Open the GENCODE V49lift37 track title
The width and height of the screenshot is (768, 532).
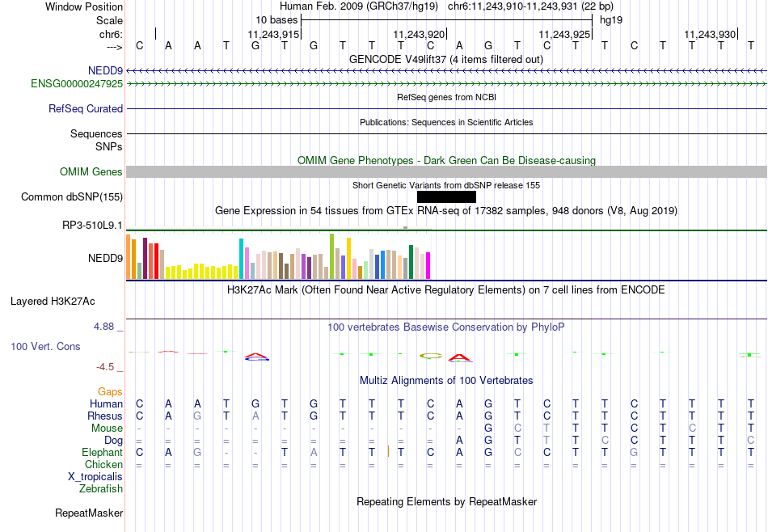(x=445, y=59)
